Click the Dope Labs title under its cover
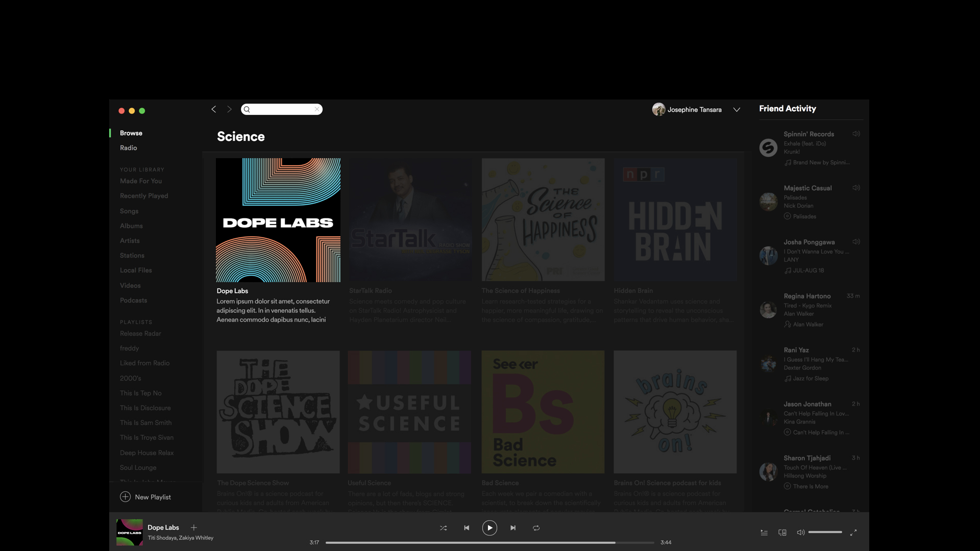 point(232,291)
